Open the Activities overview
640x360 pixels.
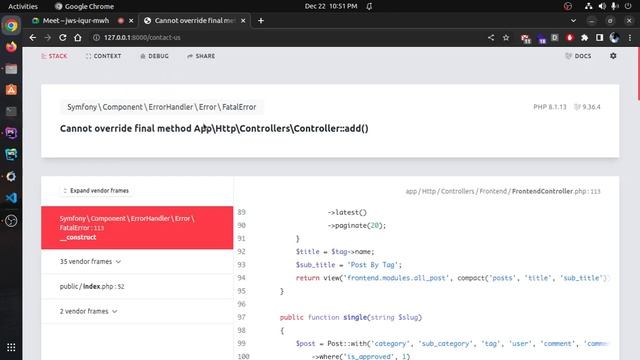23,6
